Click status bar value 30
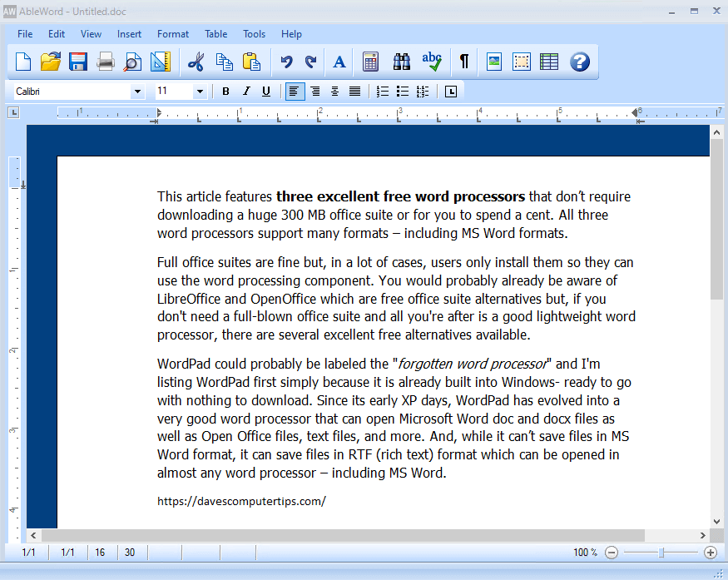The image size is (728, 580). [130, 553]
